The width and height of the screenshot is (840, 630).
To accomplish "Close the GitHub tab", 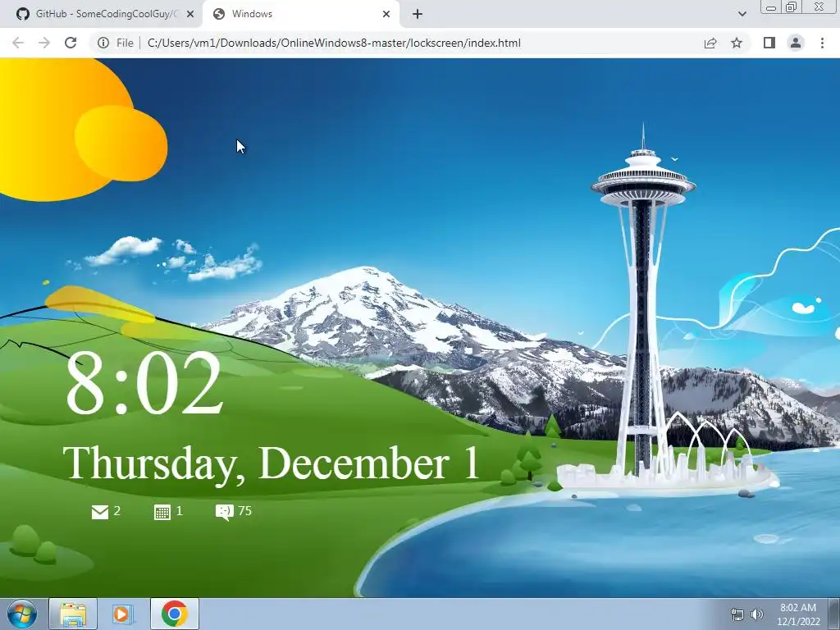I will click(x=190, y=14).
